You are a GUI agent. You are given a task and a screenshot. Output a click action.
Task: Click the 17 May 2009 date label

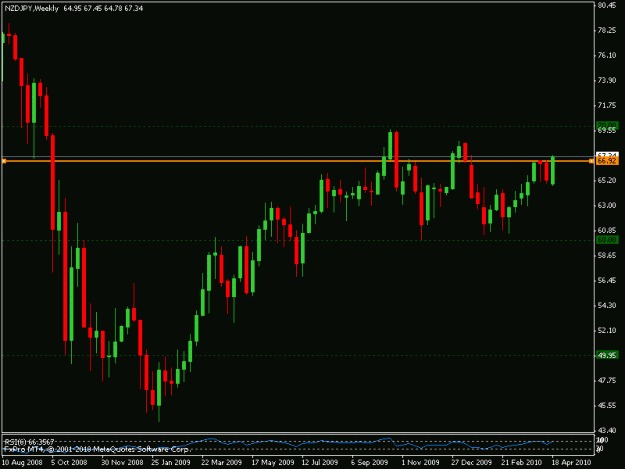click(273, 463)
